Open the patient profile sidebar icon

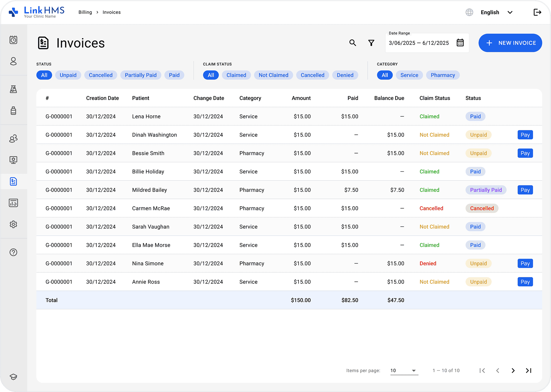(x=14, y=61)
